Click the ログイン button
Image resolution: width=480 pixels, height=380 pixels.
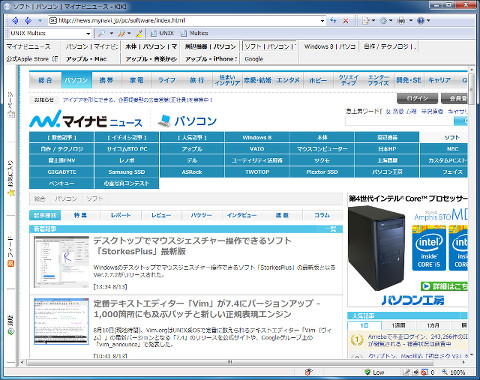(417, 99)
